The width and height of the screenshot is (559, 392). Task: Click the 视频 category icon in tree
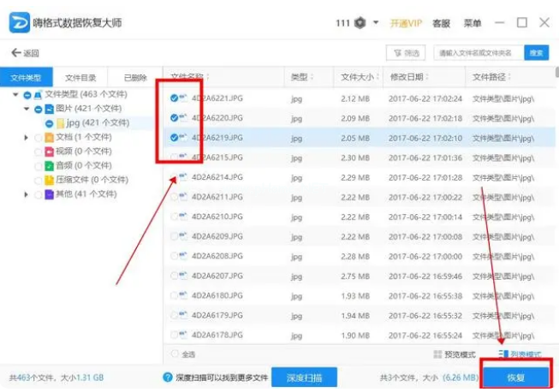tap(49, 151)
